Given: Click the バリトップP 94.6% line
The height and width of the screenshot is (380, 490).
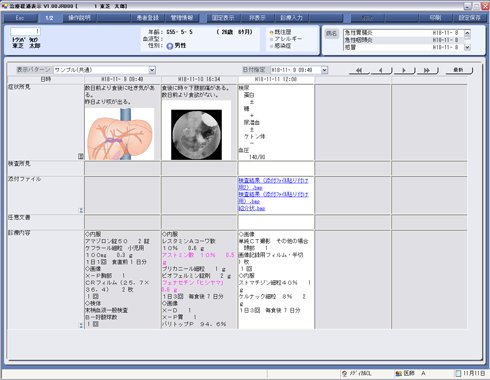Looking at the screenshot, I should [194, 324].
